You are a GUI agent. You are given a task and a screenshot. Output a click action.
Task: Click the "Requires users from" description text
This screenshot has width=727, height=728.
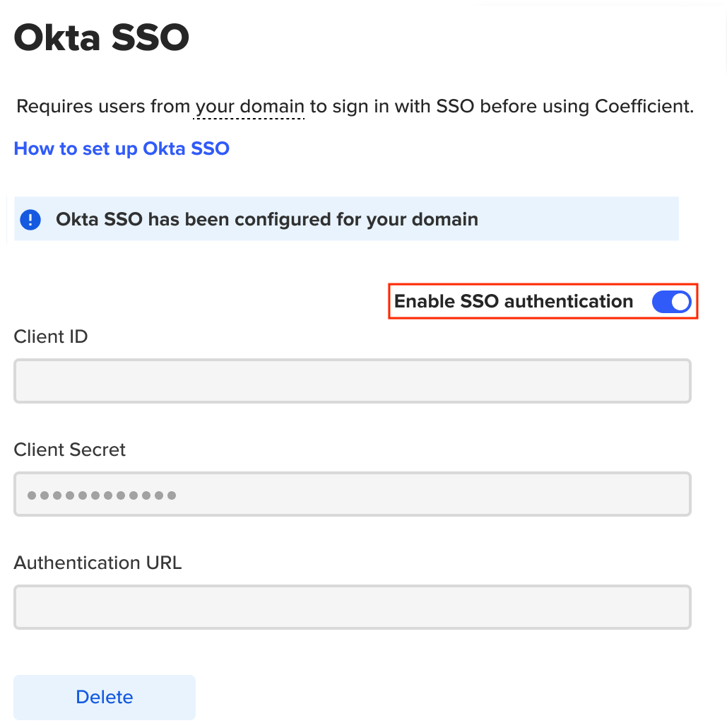click(103, 106)
